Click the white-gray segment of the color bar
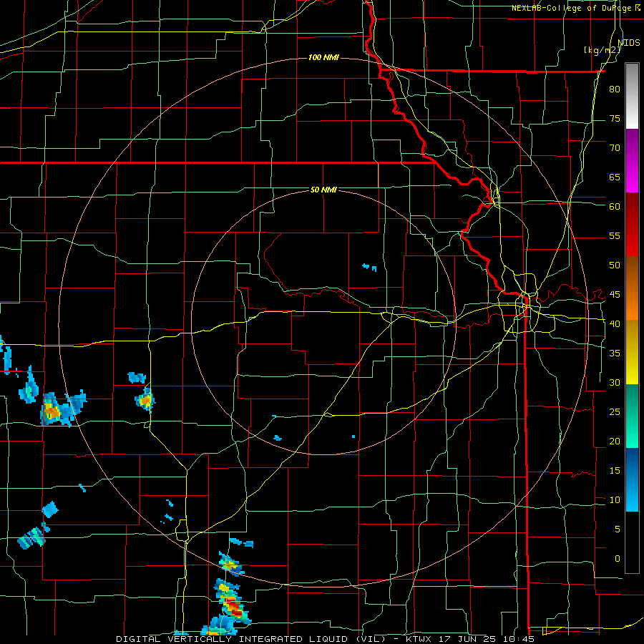The image size is (644, 644). click(632, 96)
